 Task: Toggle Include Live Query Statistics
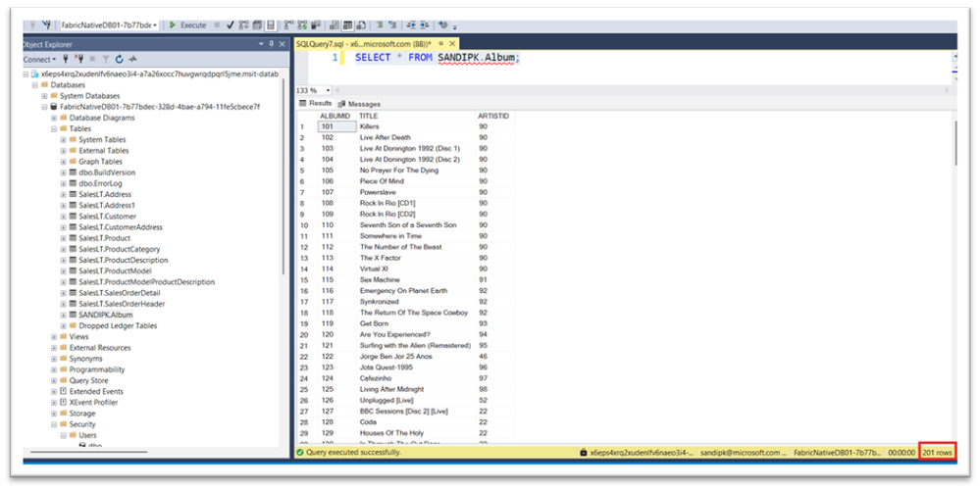coord(302,25)
